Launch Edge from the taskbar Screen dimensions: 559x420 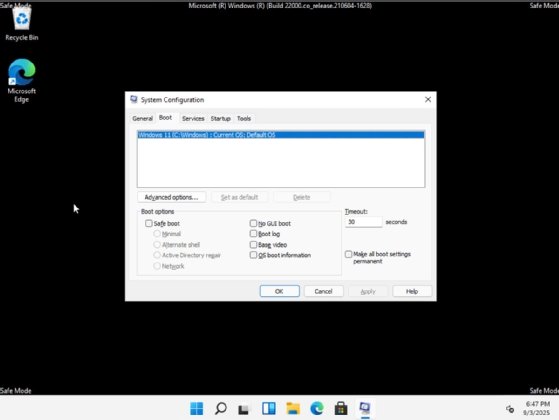(317, 408)
